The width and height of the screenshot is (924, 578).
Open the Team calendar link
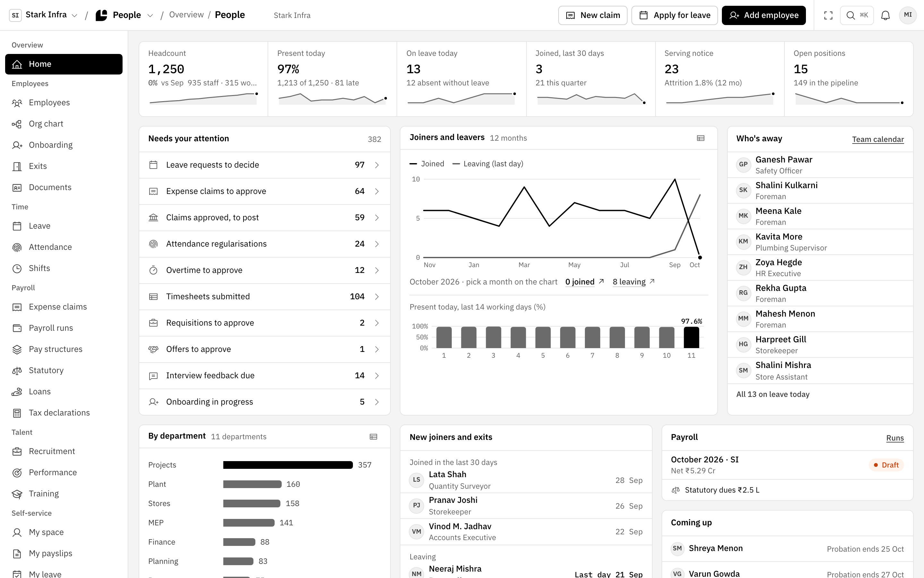(878, 139)
